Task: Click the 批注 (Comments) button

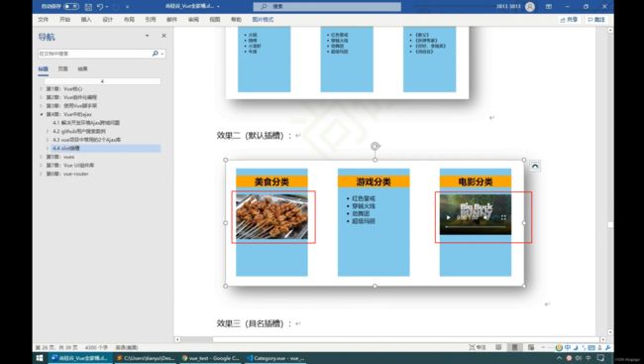Action: pyautogui.click(x=596, y=19)
